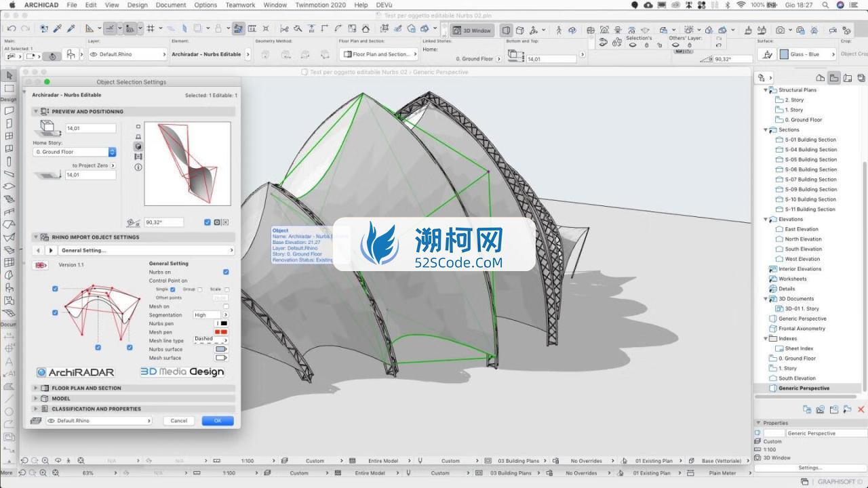Click the Layout Book icon in Navigator
This screenshot has height=488, width=868.
point(848,78)
